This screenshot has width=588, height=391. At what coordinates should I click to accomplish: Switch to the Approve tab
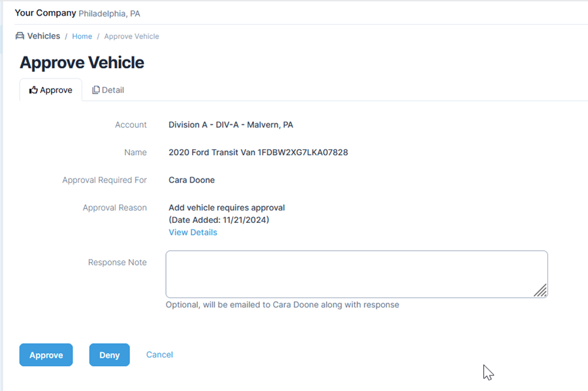pos(51,90)
